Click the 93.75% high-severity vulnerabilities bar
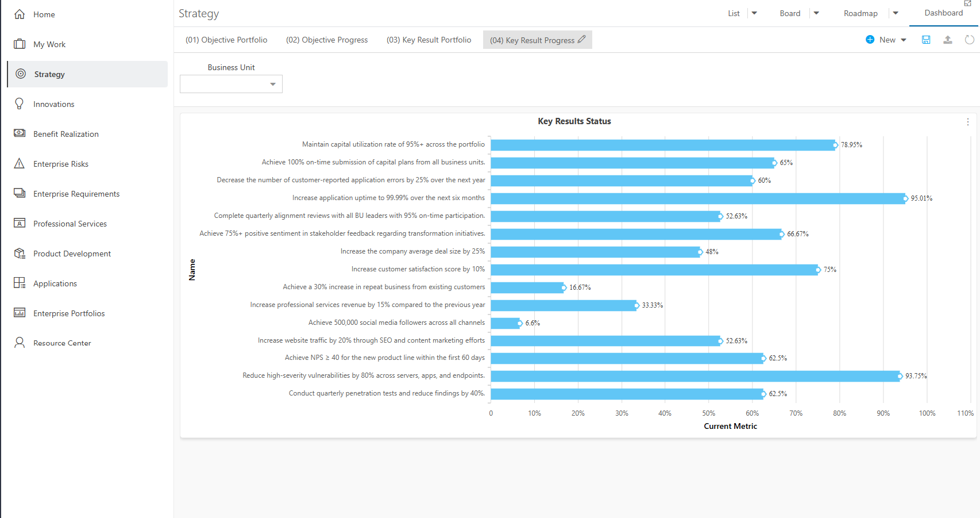Screen dimensions: 980x518 click(x=695, y=376)
